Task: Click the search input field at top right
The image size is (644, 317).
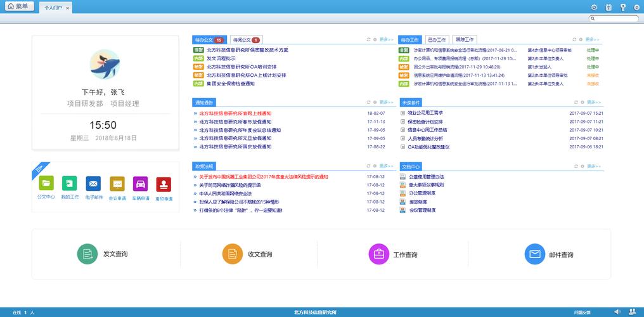Action: [x=614, y=18]
